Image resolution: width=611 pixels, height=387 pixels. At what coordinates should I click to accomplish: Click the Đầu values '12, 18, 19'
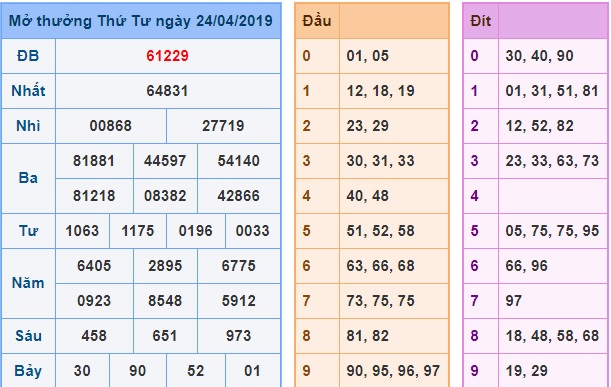pos(380,91)
